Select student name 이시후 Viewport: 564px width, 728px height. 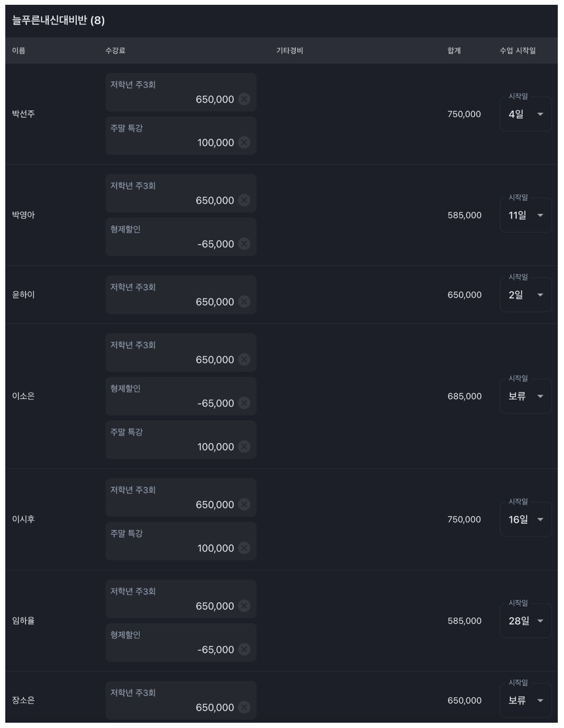pyautogui.click(x=23, y=519)
